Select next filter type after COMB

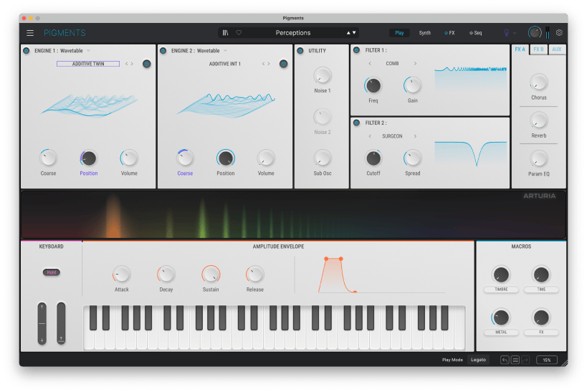[x=415, y=64]
